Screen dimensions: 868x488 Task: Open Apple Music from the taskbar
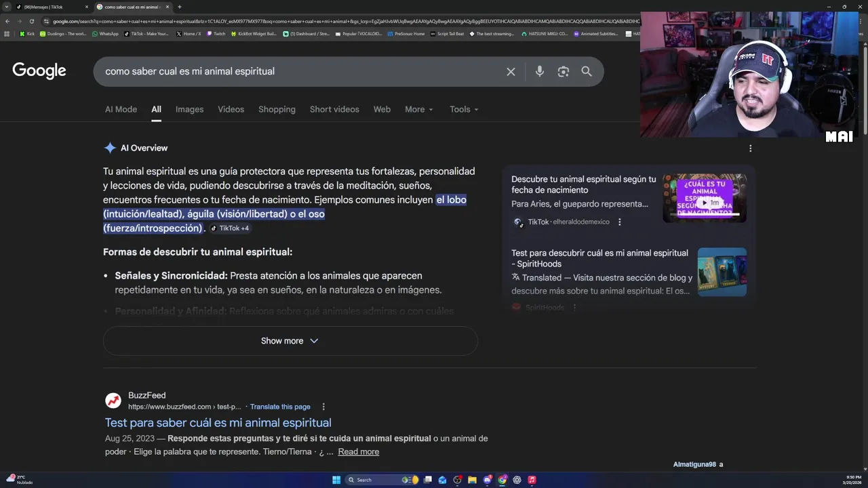532,480
